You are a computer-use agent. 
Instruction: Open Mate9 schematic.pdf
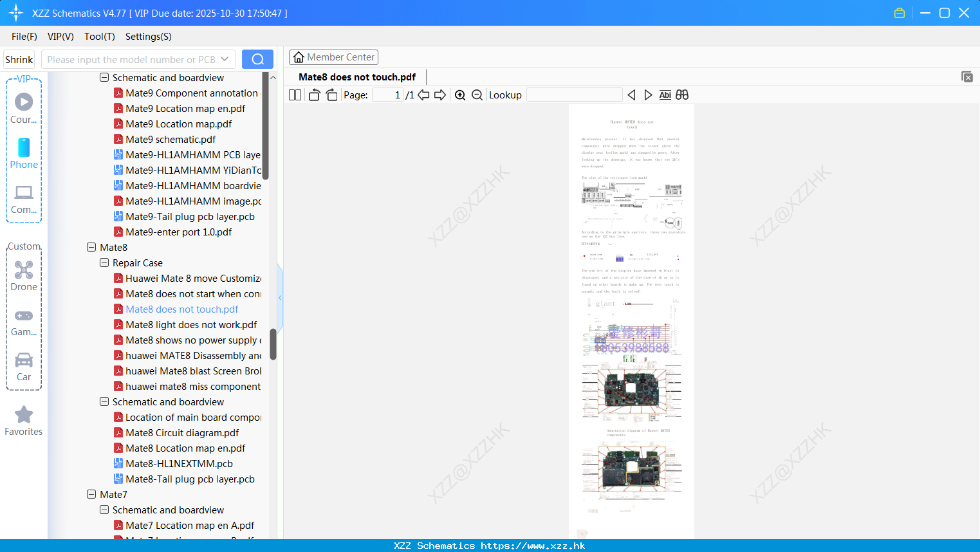(x=171, y=139)
